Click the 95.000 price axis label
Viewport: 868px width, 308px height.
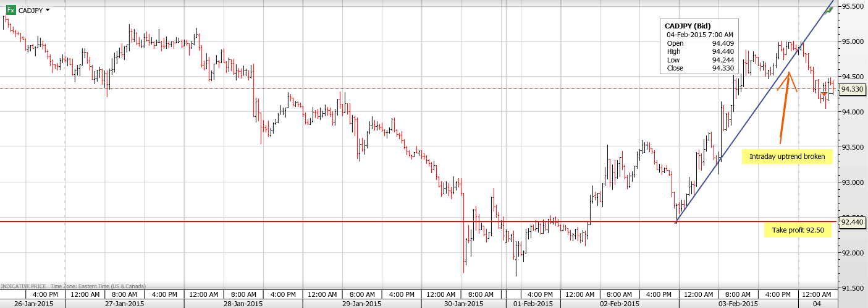(x=853, y=41)
